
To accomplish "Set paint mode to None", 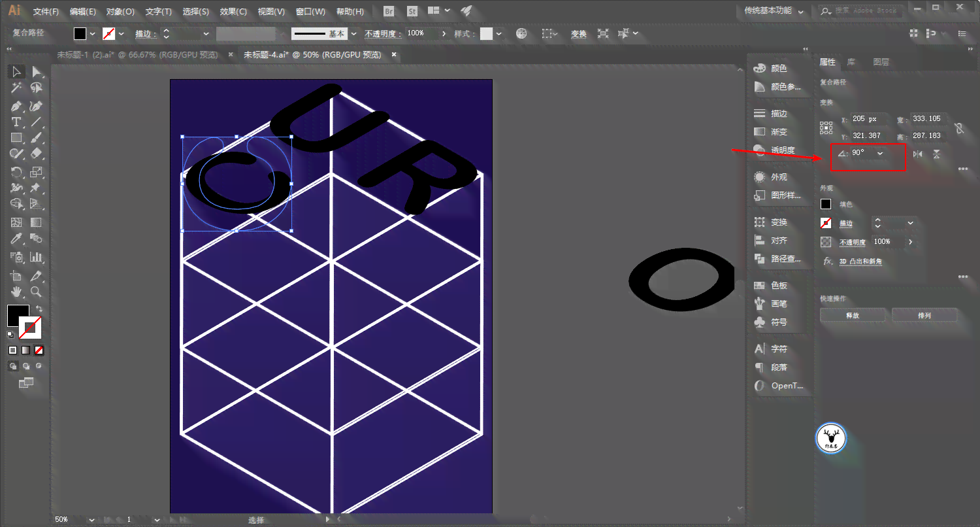I will coord(39,350).
